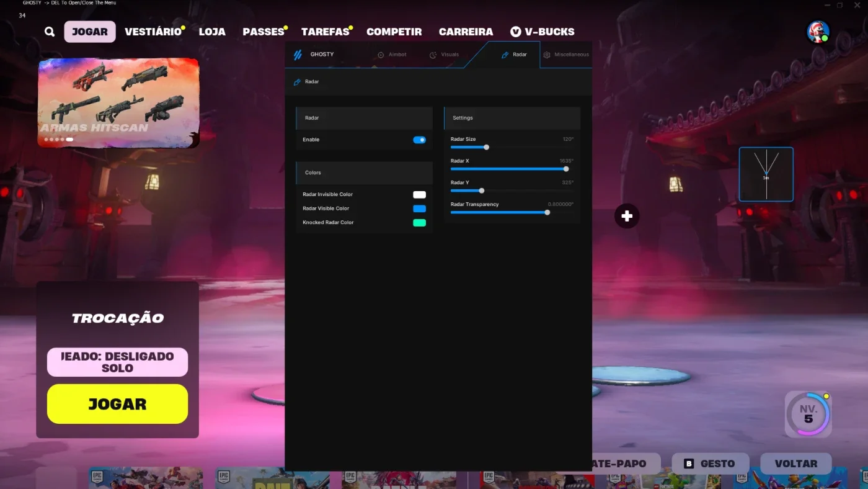
Task: Open the level 5 progress ring
Action: [x=808, y=414]
